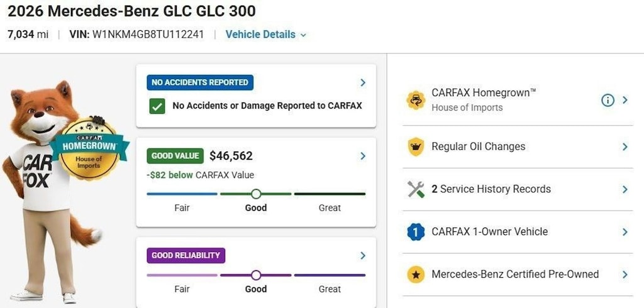Screen dimensions: 644x308
Task: Click the reliability slider's Good marker
Action: [x=256, y=275]
